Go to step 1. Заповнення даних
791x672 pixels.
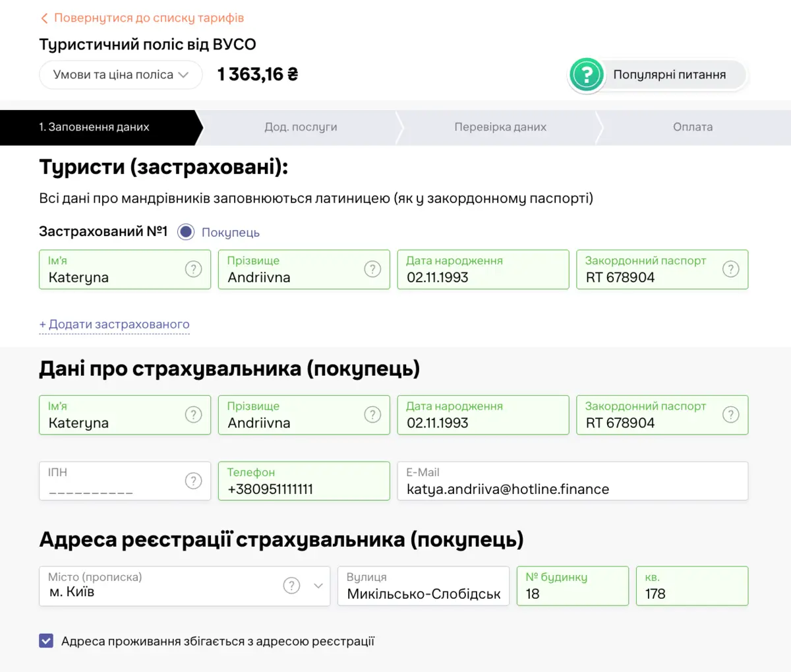[x=101, y=127]
